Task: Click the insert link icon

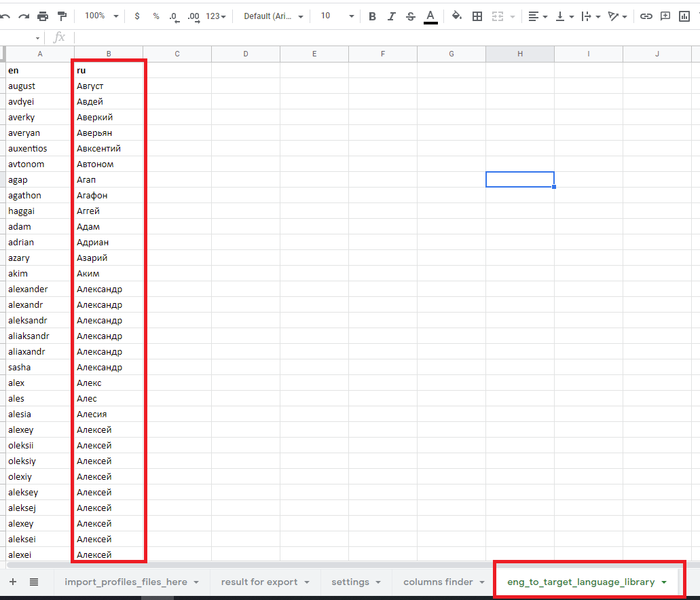Action: tap(646, 16)
